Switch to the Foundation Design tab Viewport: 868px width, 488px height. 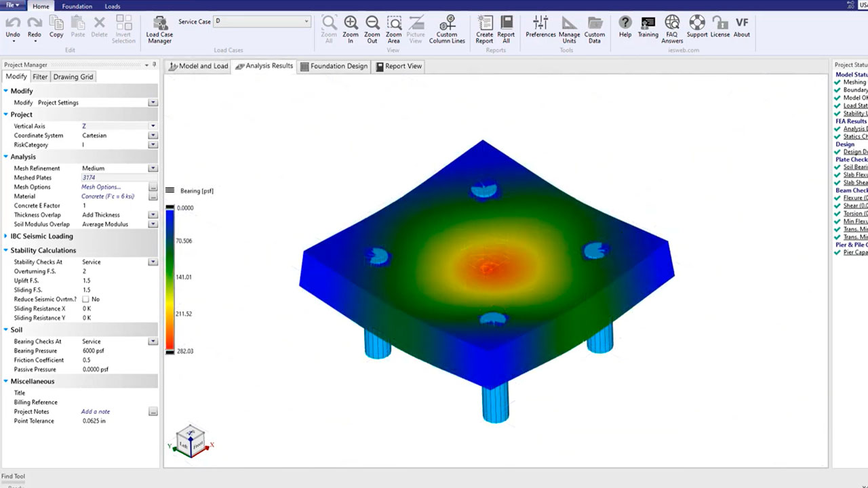pyautogui.click(x=334, y=66)
